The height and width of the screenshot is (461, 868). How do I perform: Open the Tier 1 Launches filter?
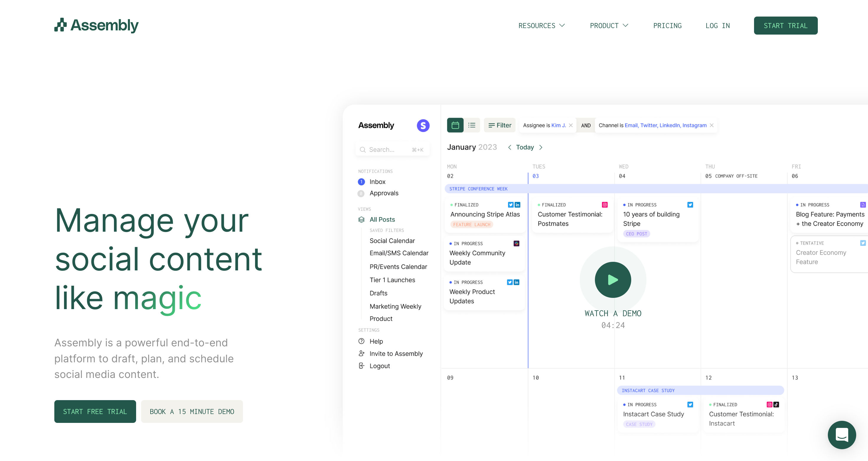(392, 280)
